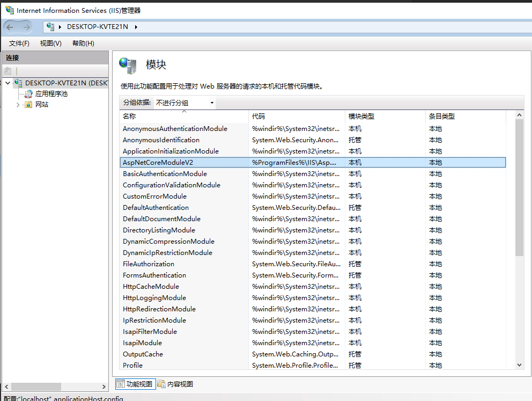Click the module list vertical scrollbar thumb
Viewport: 532px width, 401px height.
click(x=519, y=187)
